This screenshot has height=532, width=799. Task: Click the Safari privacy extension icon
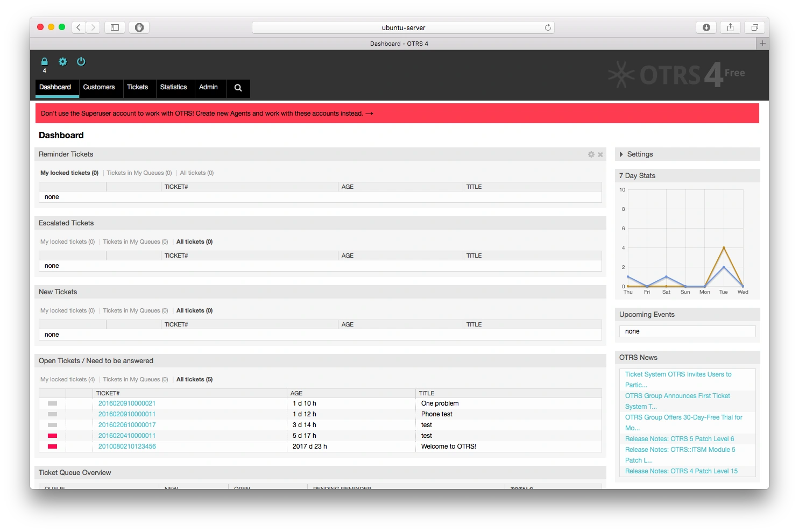139,27
